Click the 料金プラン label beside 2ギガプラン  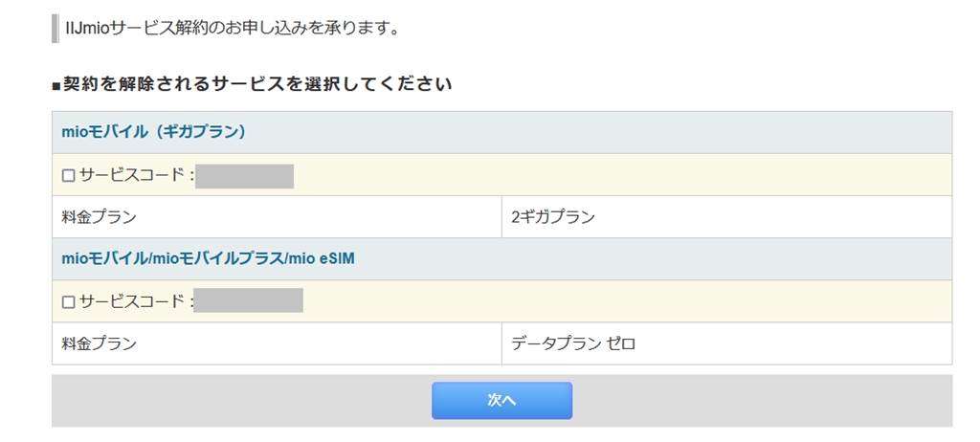(100, 217)
